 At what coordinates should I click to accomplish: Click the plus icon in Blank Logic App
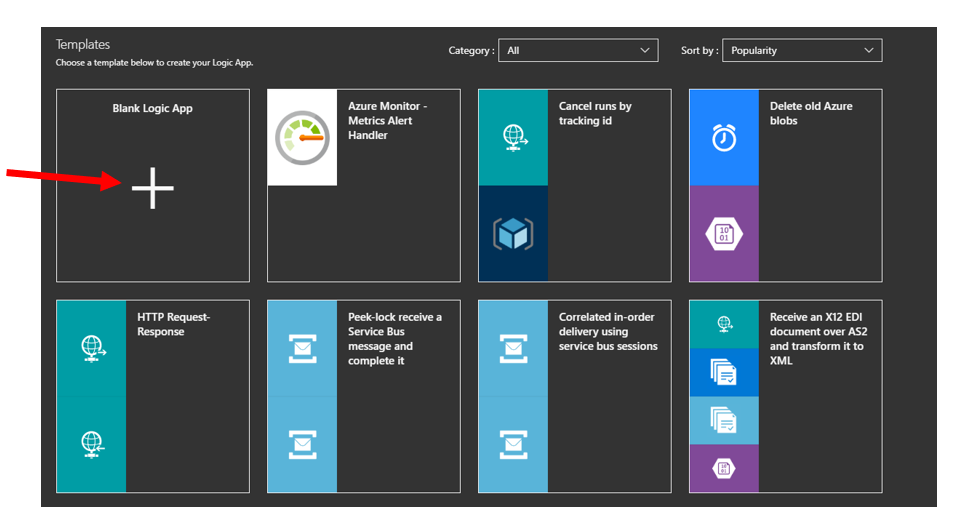coord(153,188)
